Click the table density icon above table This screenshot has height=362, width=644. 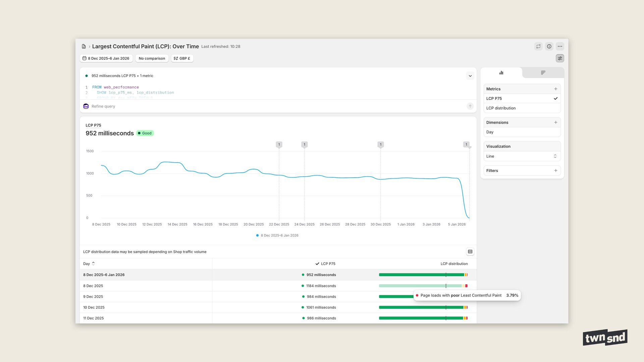pyautogui.click(x=470, y=252)
